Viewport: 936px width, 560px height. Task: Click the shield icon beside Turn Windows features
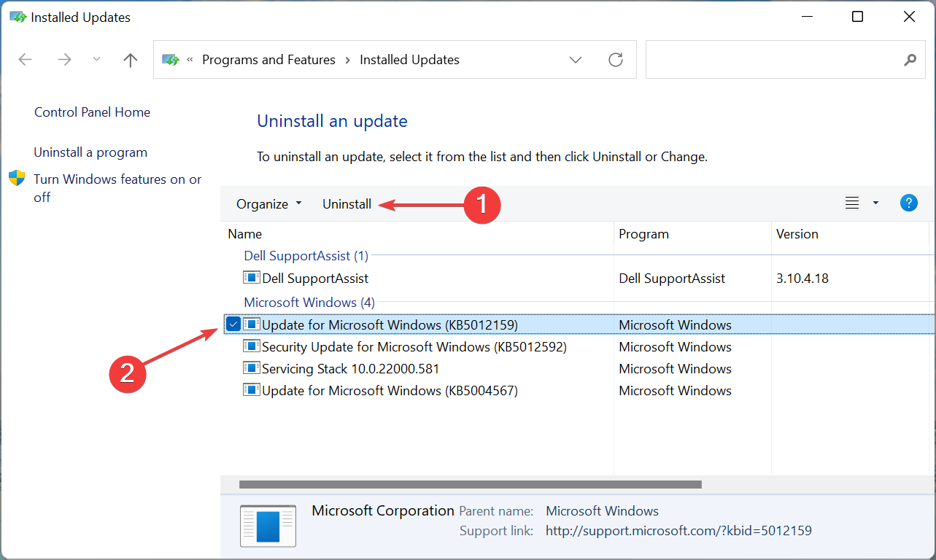click(x=16, y=177)
